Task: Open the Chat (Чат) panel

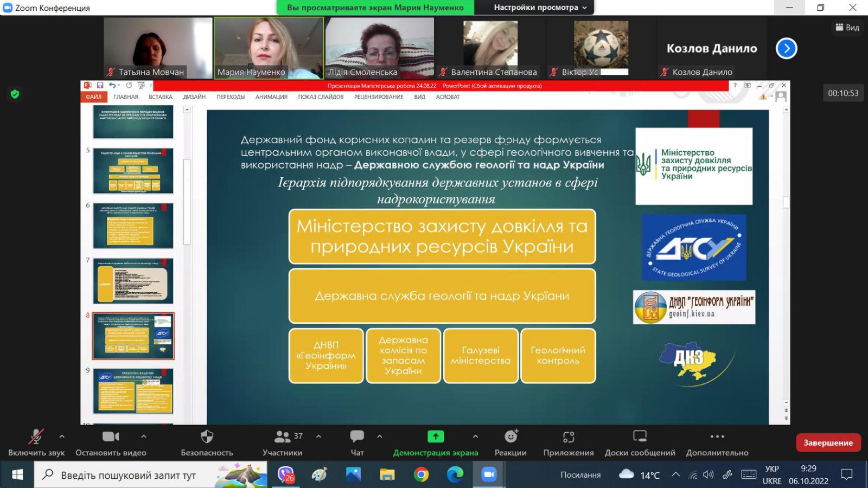Action: pos(357,437)
